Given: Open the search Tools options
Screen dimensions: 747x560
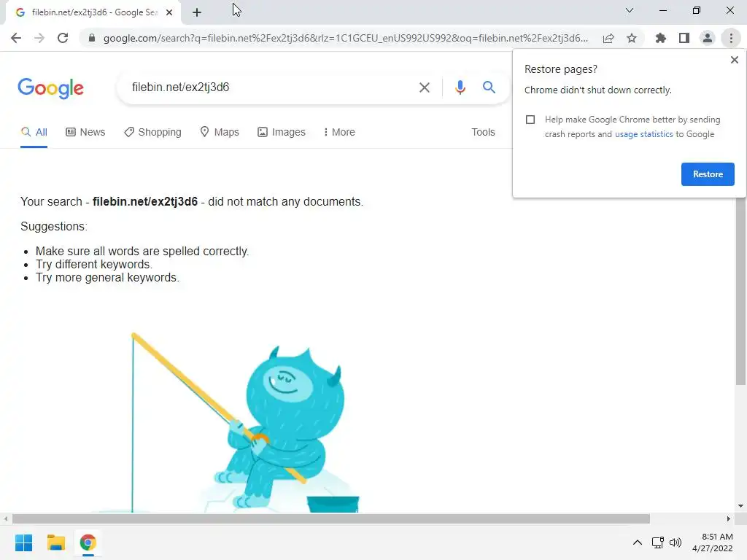Looking at the screenshot, I should pos(483,133).
